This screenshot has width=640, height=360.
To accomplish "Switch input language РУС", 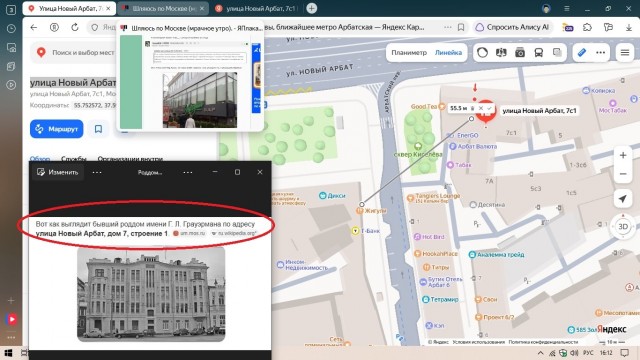I will (588, 353).
